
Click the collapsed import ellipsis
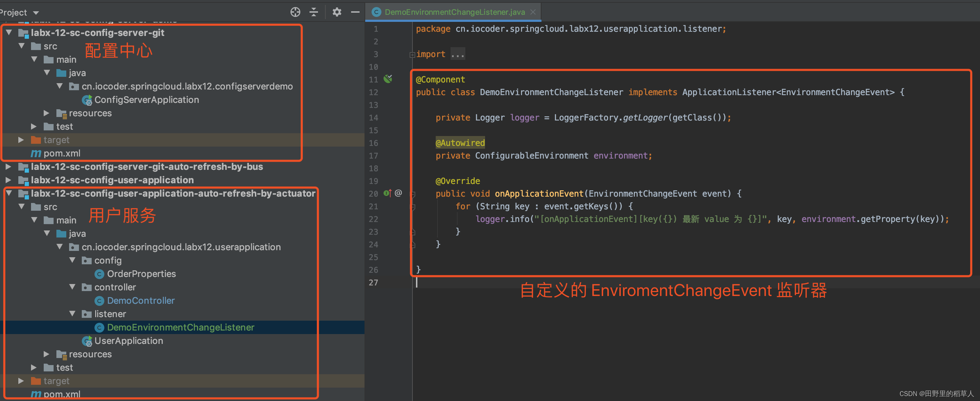tap(458, 54)
